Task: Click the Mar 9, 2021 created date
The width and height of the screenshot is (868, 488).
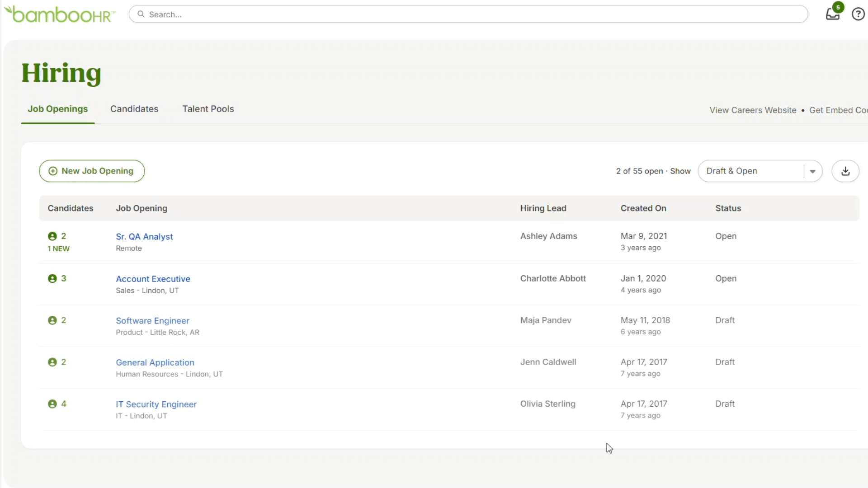Action: tap(644, 236)
